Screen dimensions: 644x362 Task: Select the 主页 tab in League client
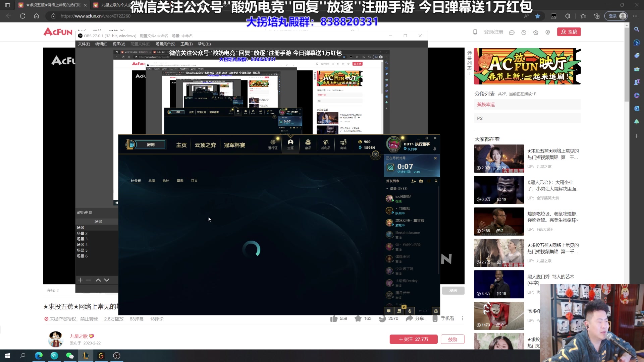[181, 145]
